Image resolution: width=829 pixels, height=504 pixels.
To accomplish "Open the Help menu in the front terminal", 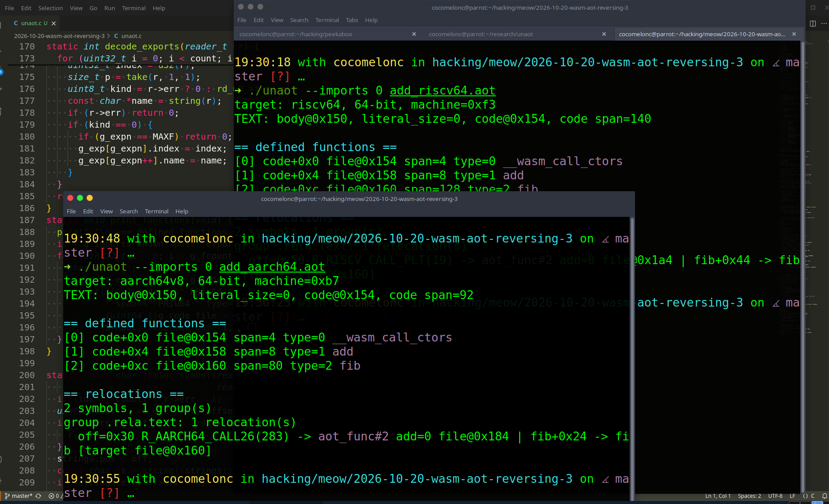I will coord(182,211).
